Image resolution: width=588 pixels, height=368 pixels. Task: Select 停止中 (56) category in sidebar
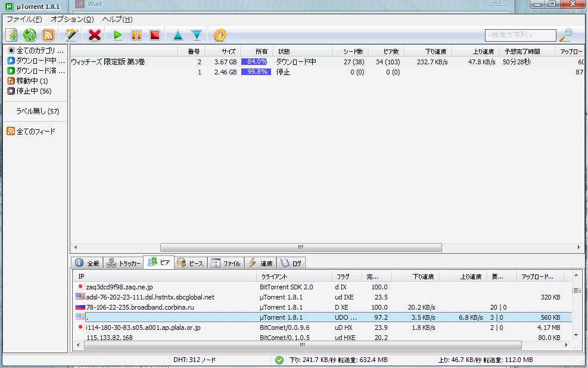(x=30, y=91)
